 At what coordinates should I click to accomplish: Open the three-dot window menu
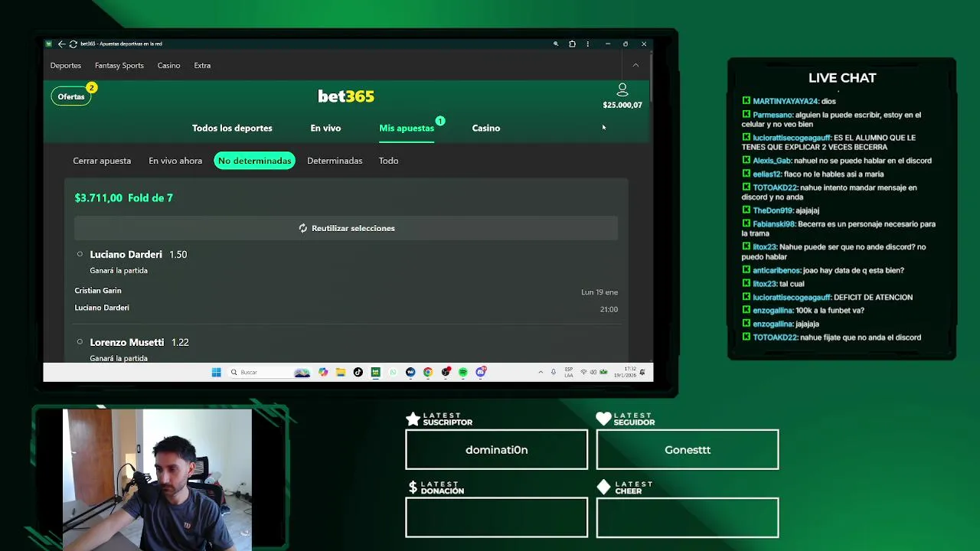tap(587, 44)
